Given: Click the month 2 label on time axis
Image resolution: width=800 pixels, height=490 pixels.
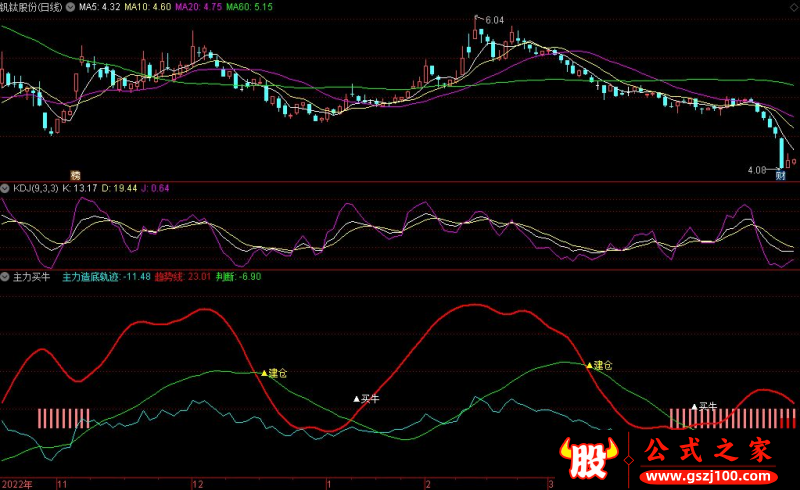Looking at the screenshot, I should pyautogui.click(x=428, y=484).
